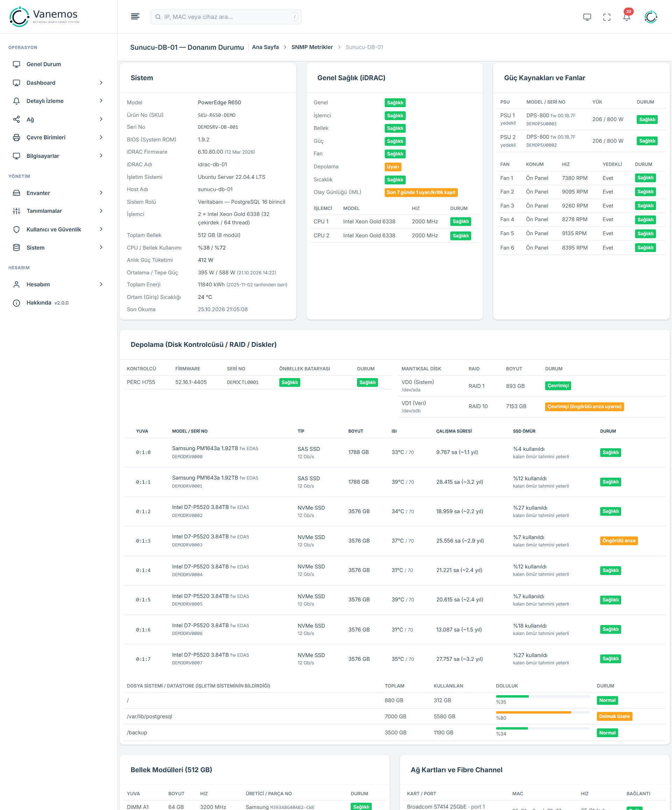
Task: Open Kullanıcı ve Güvenlik menu item
Action: point(58,230)
